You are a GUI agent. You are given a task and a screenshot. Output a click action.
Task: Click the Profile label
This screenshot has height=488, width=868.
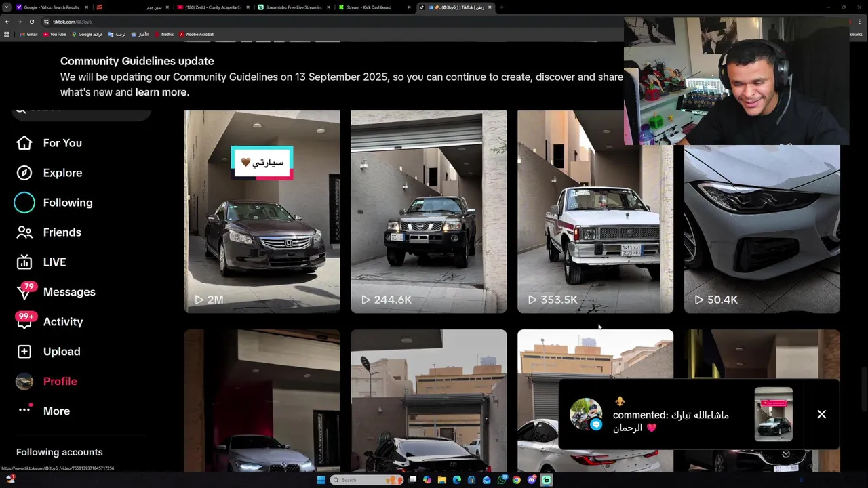click(60, 382)
